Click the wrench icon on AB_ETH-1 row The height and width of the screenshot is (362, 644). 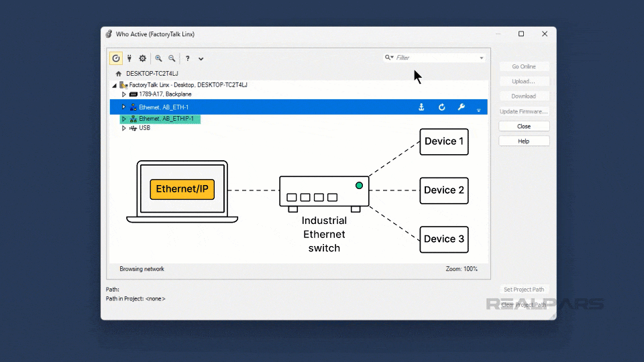tap(462, 107)
